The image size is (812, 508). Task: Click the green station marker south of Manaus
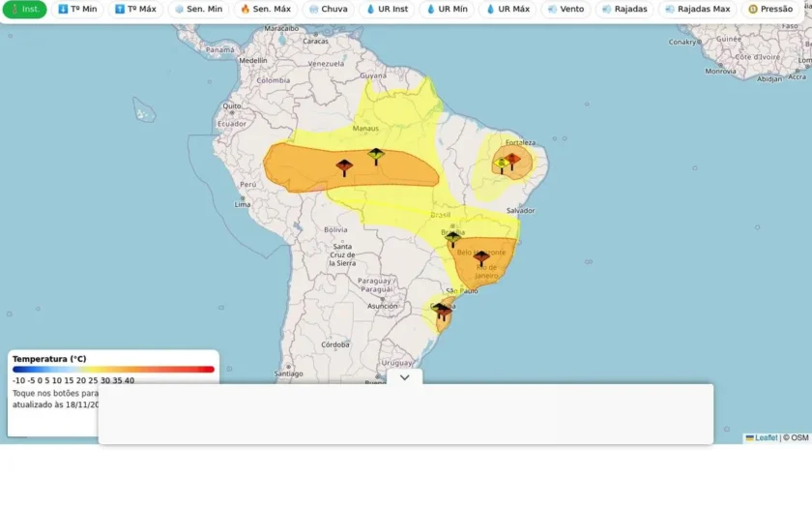tap(376, 157)
